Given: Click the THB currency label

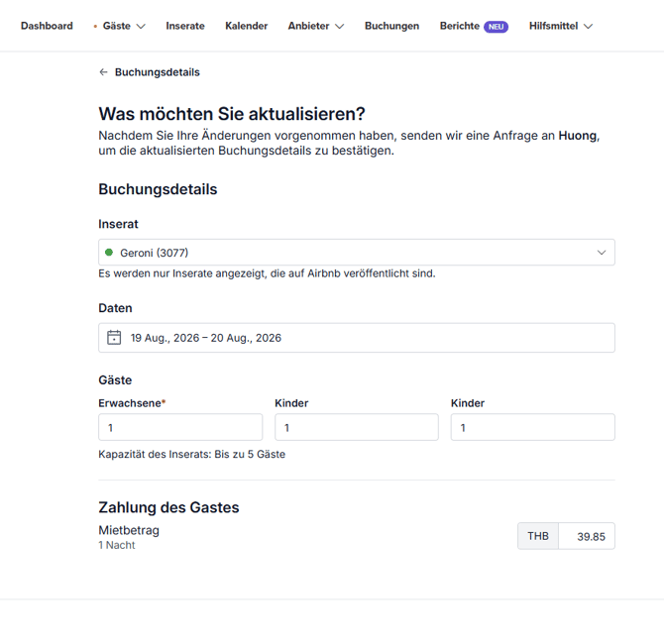Looking at the screenshot, I should (538, 536).
